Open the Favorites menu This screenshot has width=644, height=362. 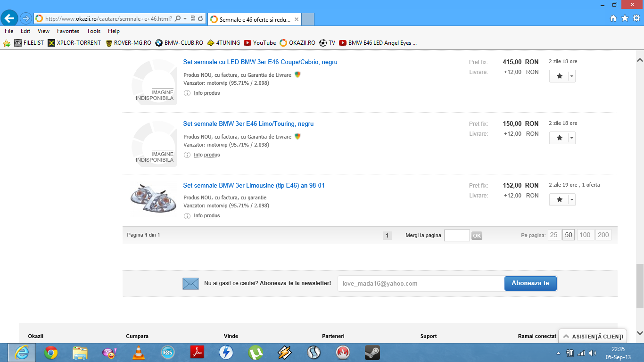pyautogui.click(x=68, y=31)
